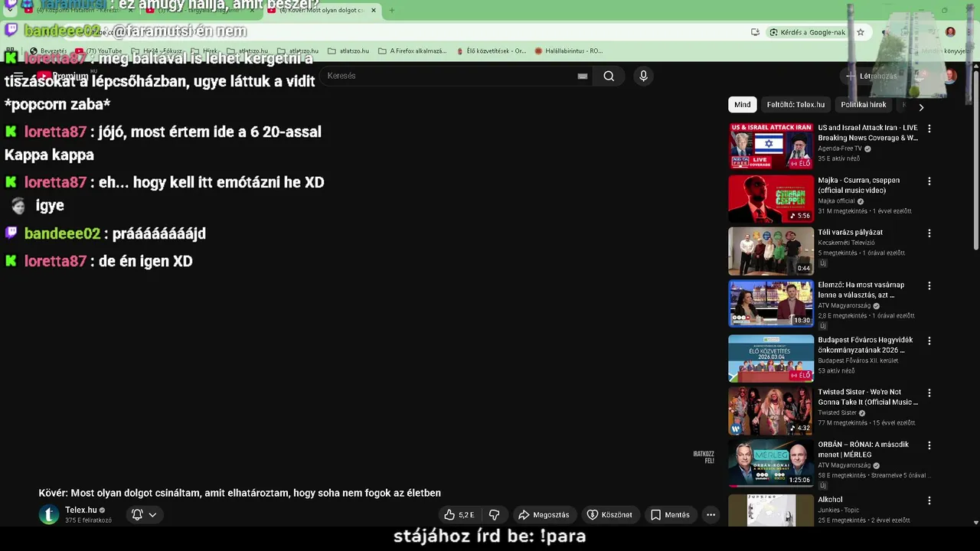The image size is (980, 551).
Task: Switch to the 'Kövér: Most olyan dolgot' tab
Action: 323,11
